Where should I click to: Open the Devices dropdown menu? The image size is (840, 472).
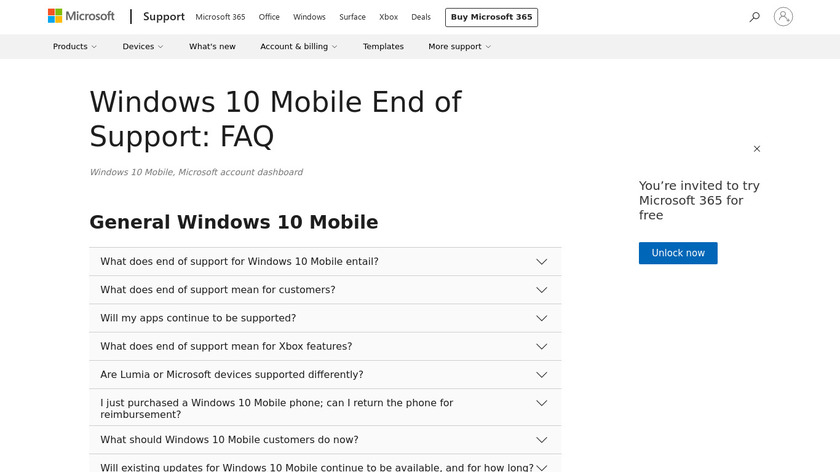(x=142, y=47)
